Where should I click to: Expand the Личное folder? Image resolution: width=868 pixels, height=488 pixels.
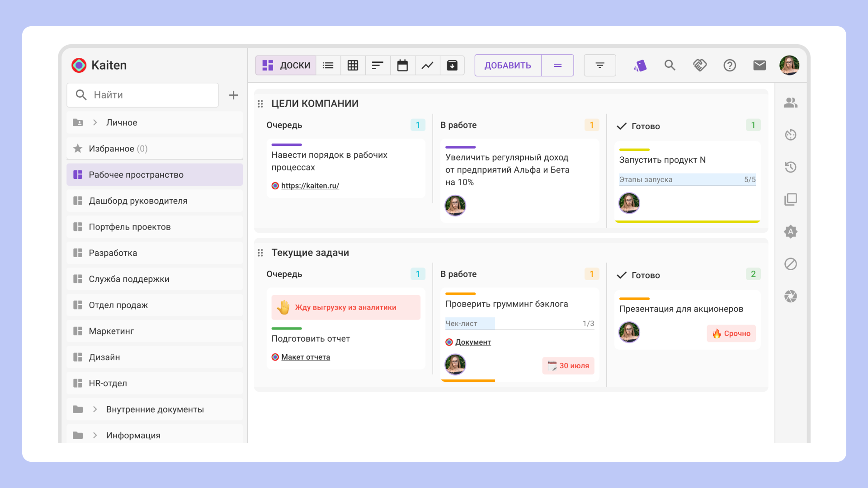tap(95, 122)
